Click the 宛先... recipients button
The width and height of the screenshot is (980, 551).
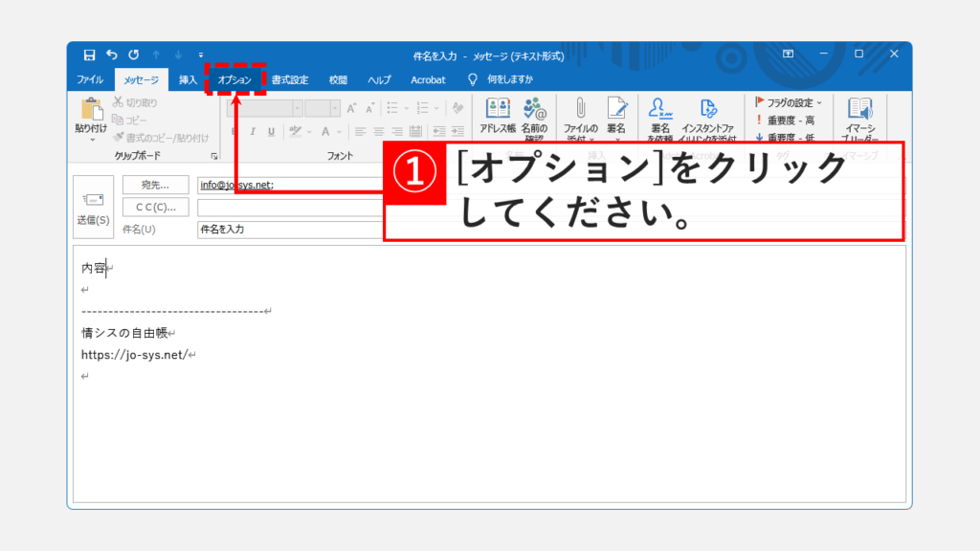(155, 185)
